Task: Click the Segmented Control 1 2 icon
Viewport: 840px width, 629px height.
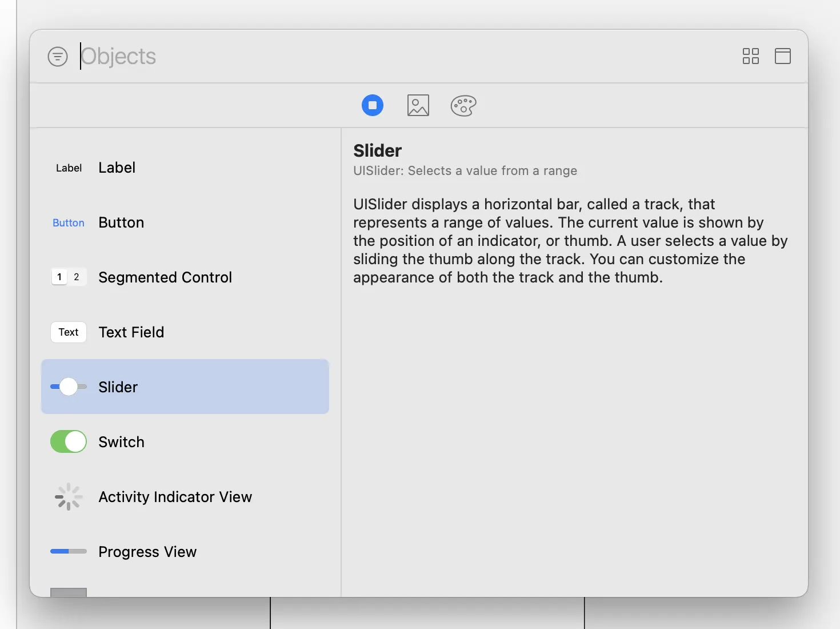Action: point(69,277)
